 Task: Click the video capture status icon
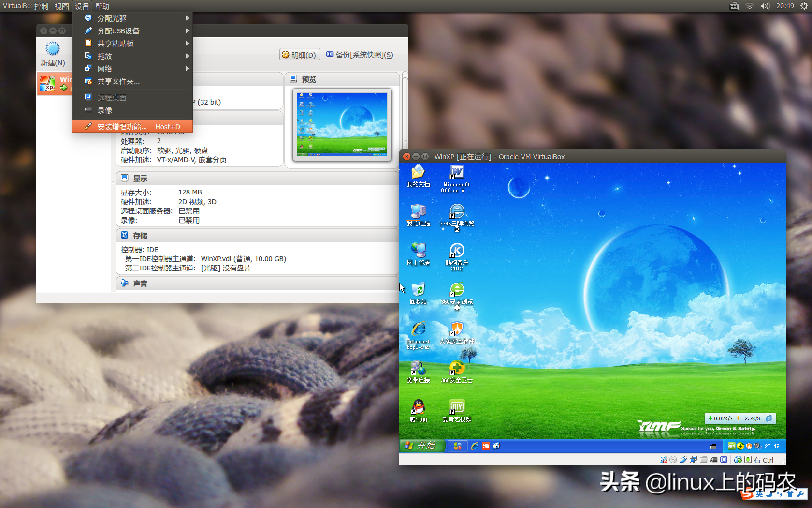[714, 460]
